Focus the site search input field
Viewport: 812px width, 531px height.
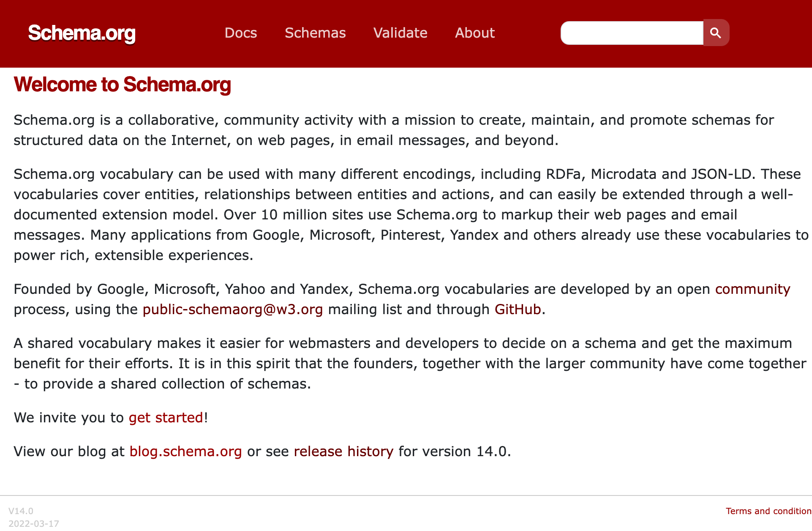pos(632,33)
